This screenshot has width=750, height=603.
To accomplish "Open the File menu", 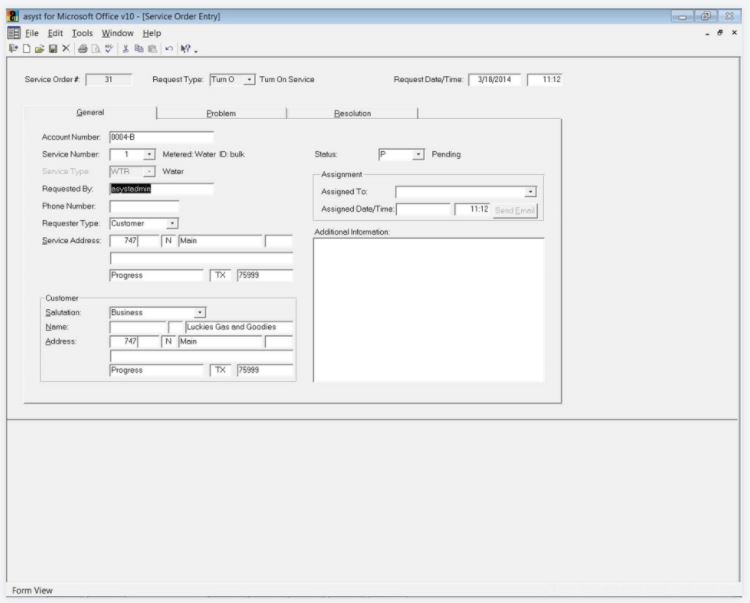I will click(x=32, y=33).
